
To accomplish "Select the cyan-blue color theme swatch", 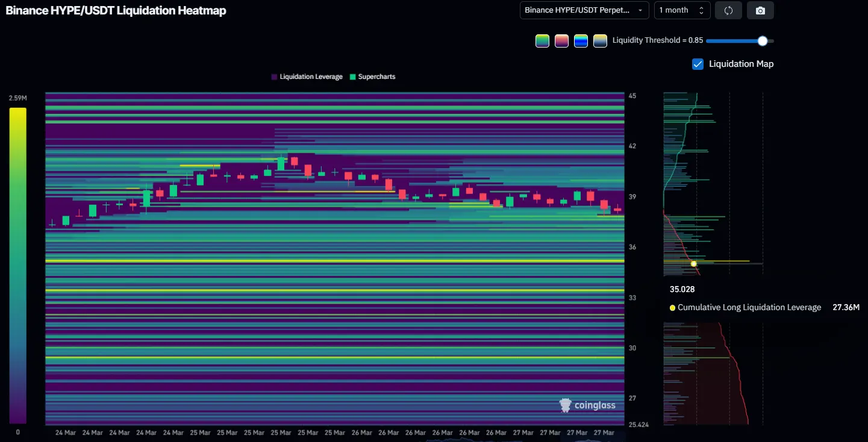I will [x=581, y=41].
